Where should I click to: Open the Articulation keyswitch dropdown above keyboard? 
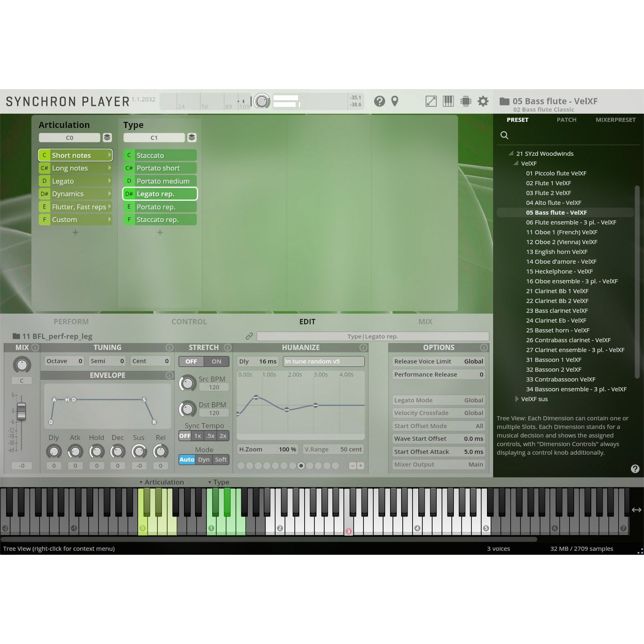pyautogui.click(x=161, y=482)
